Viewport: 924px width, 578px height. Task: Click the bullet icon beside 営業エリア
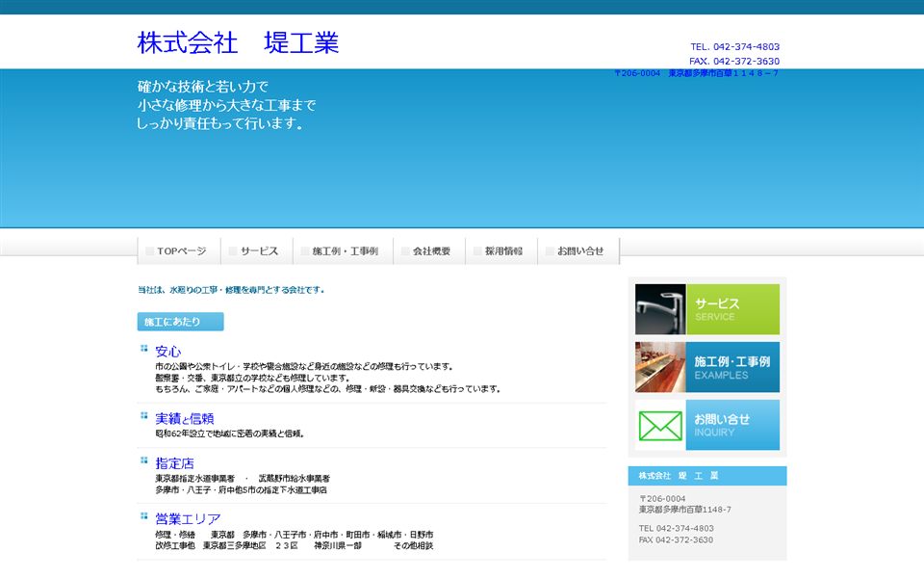pyautogui.click(x=143, y=516)
